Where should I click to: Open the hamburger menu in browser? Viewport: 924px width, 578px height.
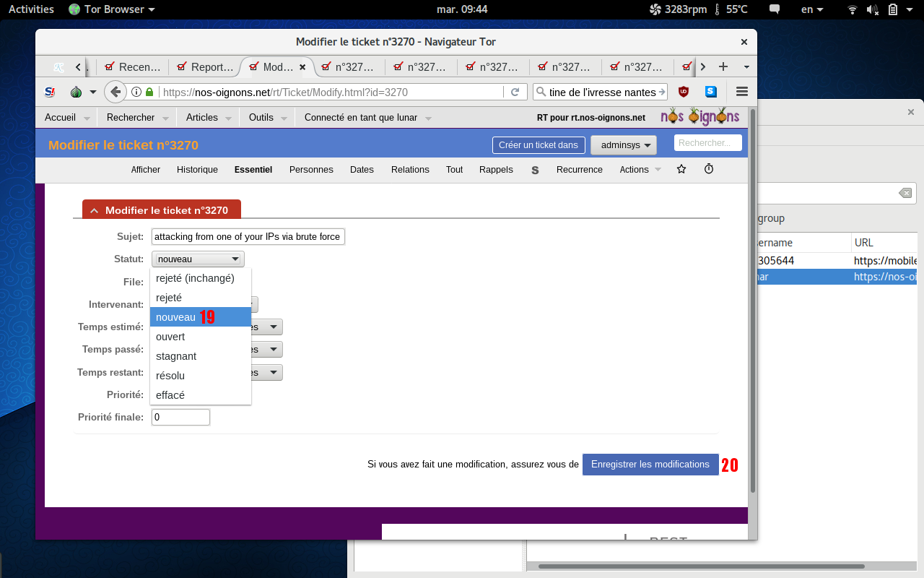tap(741, 92)
